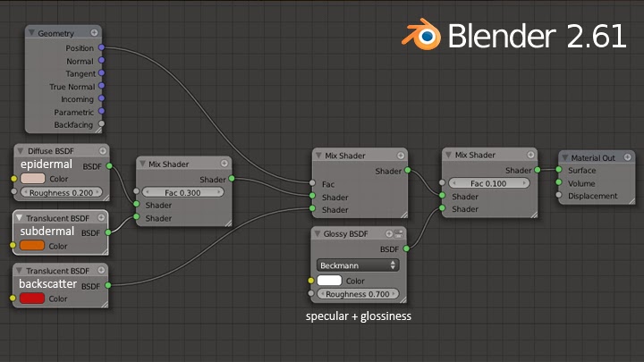
Task: Click the Glossy BSDF output socket
Action: click(406, 248)
